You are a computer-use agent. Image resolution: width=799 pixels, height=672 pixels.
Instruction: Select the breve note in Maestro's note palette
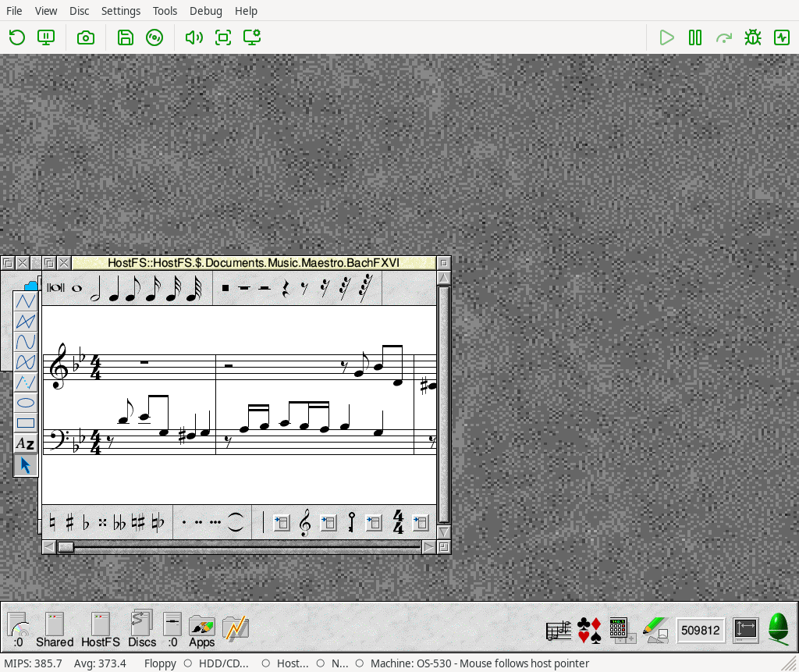click(55, 288)
